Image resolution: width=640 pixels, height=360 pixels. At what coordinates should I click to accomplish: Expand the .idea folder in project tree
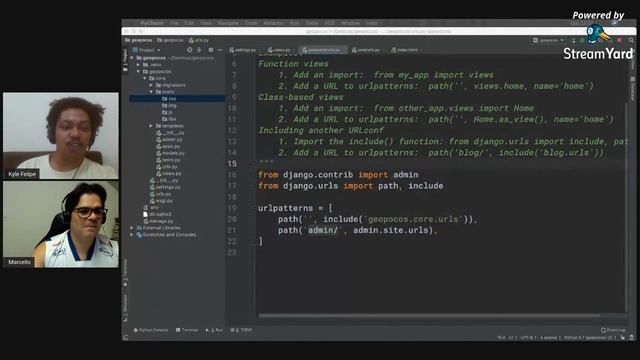pyautogui.click(x=138, y=65)
